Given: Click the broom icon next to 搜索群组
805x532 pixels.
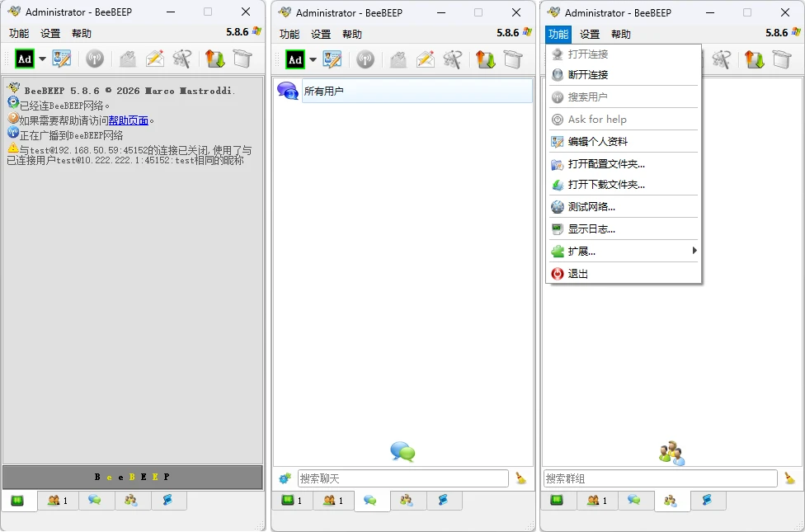Looking at the screenshot, I should click(x=790, y=478).
